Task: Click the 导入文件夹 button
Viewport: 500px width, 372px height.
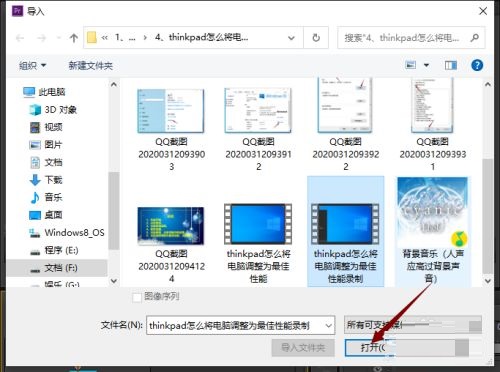Action: pos(303,348)
